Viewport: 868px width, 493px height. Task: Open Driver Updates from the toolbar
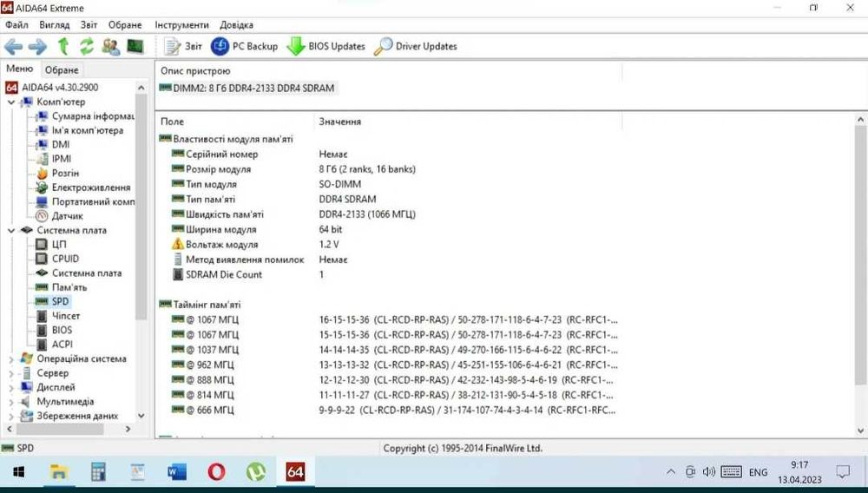tap(415, 47)
